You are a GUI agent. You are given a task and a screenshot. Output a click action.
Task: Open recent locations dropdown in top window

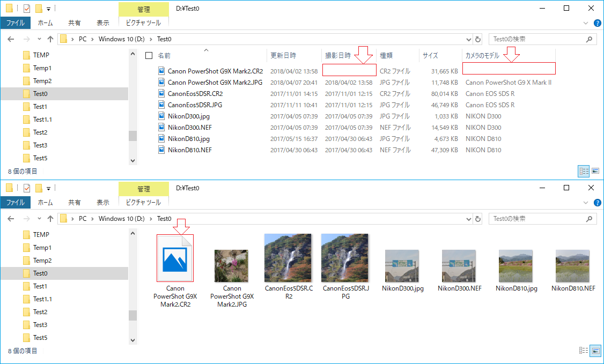[39, 39]
